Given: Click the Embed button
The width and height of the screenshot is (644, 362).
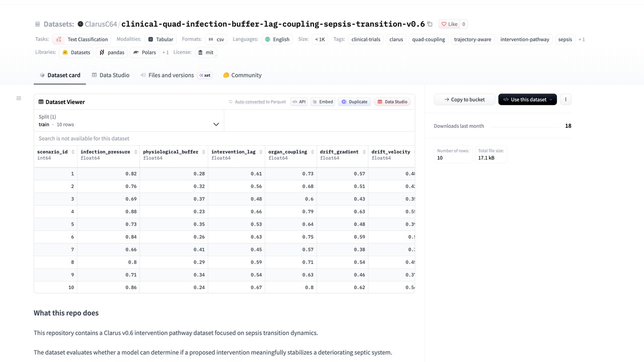Looking at the screenshot, I should pyautogui.click(x=323, y=102).
